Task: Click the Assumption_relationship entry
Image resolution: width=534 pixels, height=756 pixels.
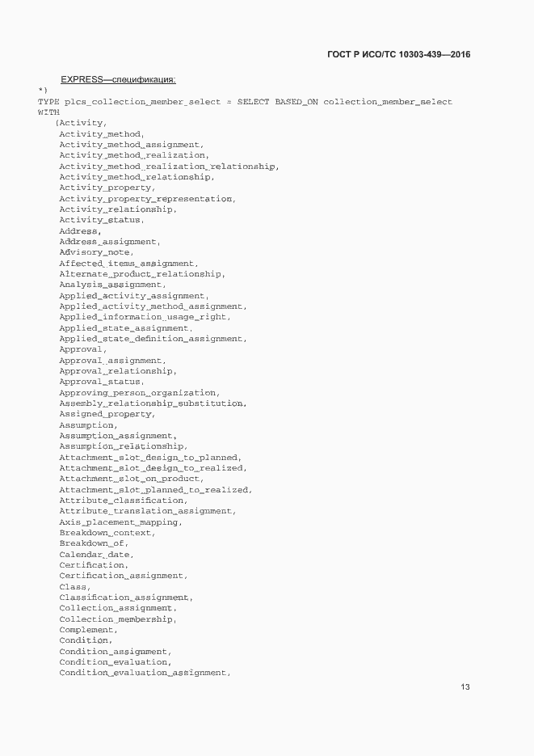Action: pyautogui.click(x=124, y=447)
